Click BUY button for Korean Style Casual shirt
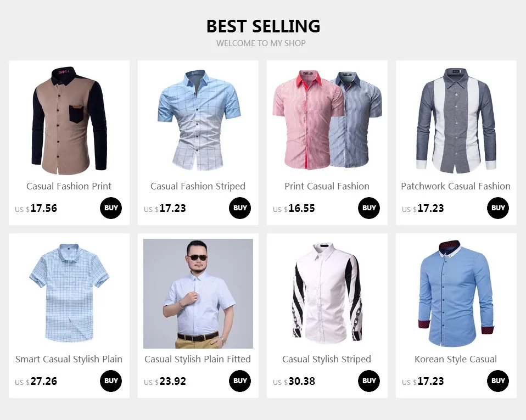 [498, 381]
